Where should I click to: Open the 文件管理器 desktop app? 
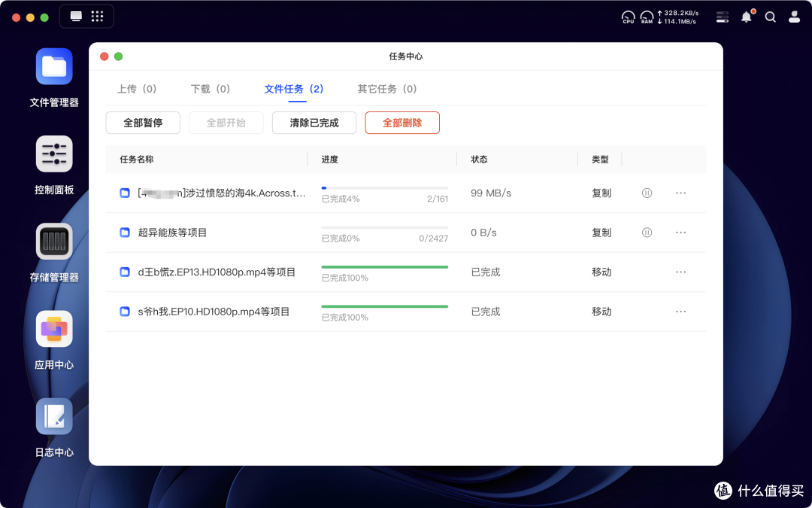pos(54,66)
